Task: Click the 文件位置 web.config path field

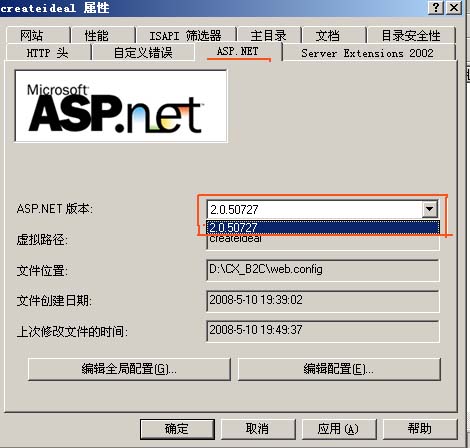Action: [x=323, y=270]
